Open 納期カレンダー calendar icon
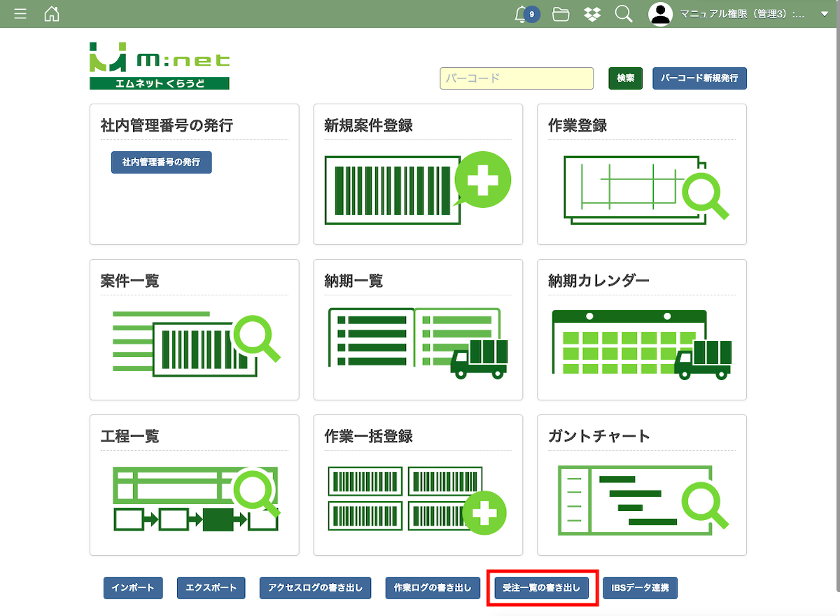This screenshot has height=616, width=840. click(641, 344)
